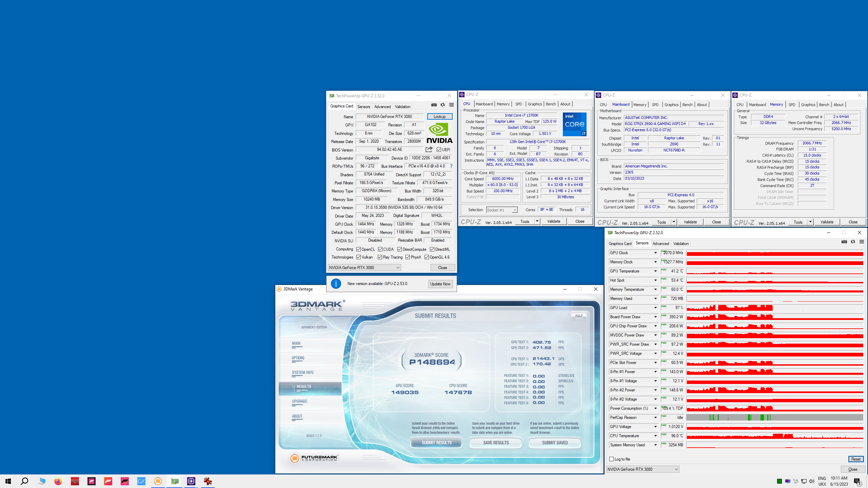Toggle the CUDA checkbox
This screenshot has height=488, width=868.
(380, 249)
